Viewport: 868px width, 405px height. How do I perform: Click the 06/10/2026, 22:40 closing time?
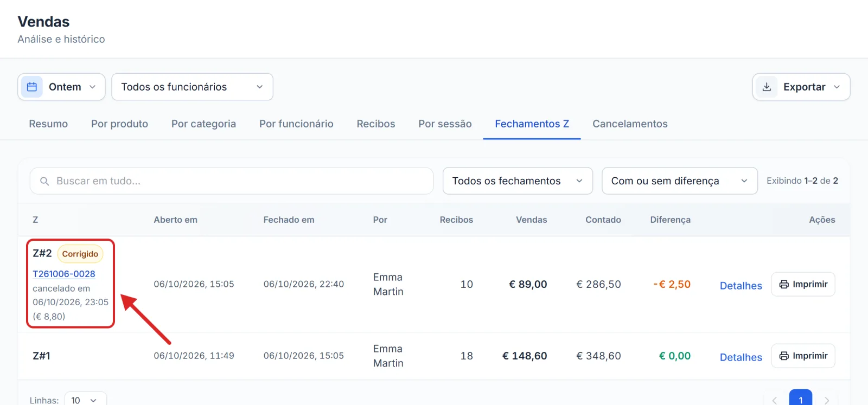tap(304, 284)
